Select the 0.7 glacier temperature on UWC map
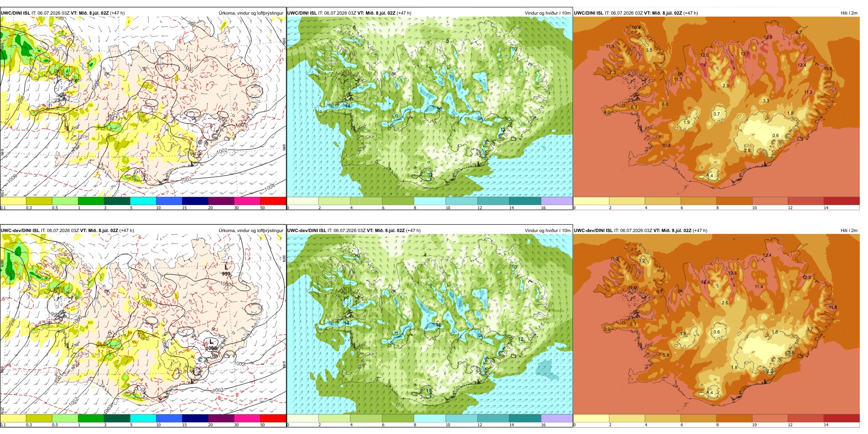This screenshot has width=868, height=434. (x=716, y=114)
